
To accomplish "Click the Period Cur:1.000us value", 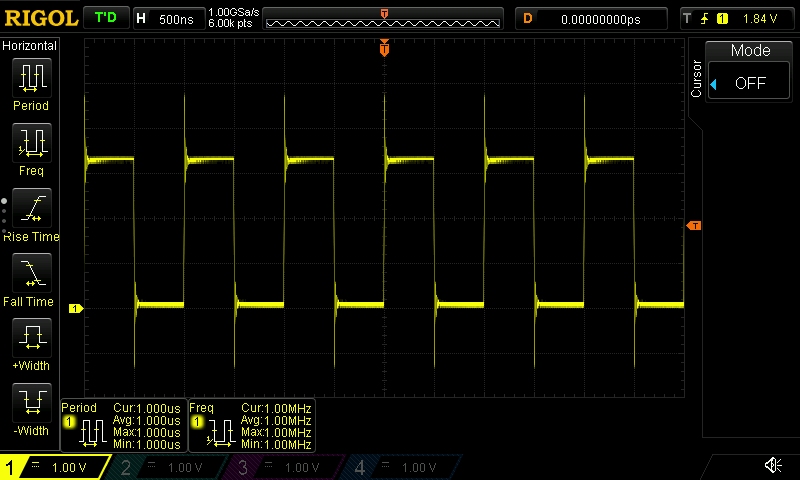I will pyautogui.click(x=147, y=408).
